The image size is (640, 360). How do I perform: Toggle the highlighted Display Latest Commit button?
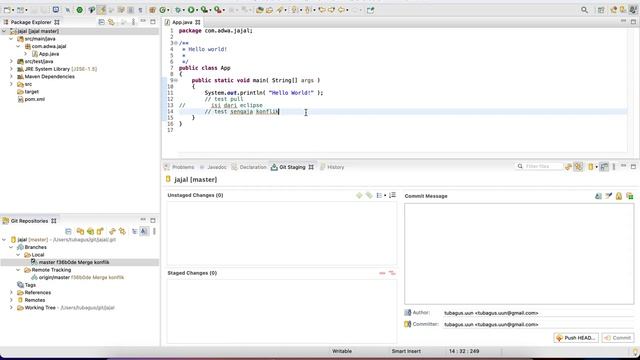click(x=144, y=231)
